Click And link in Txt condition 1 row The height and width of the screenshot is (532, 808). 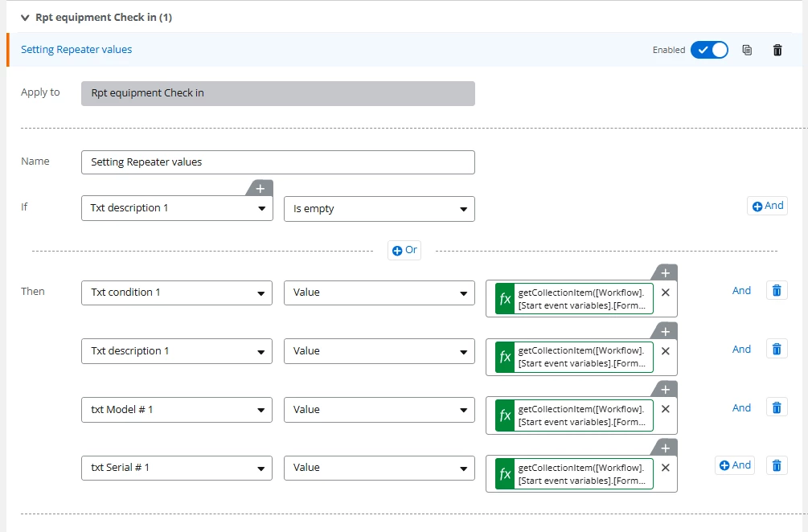click(x=741, y=290)
